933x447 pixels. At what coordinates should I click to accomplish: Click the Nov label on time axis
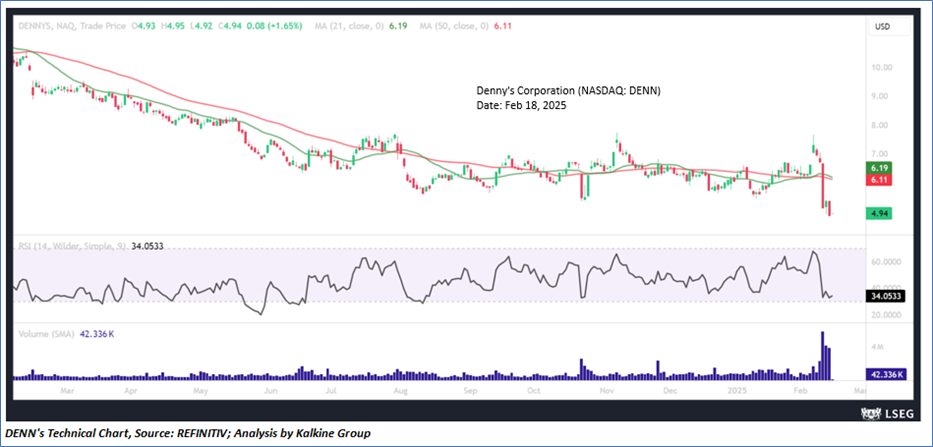[606, 391]
